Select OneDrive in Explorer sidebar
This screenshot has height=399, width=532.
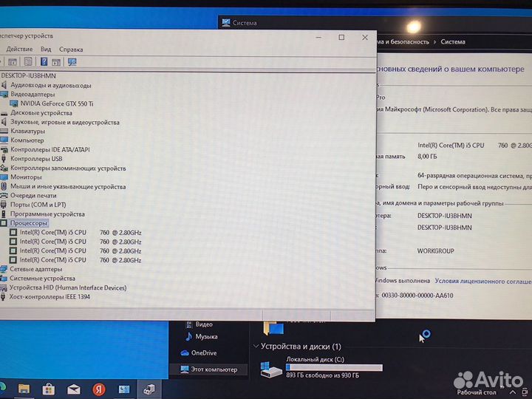click(x=204, y=353)
